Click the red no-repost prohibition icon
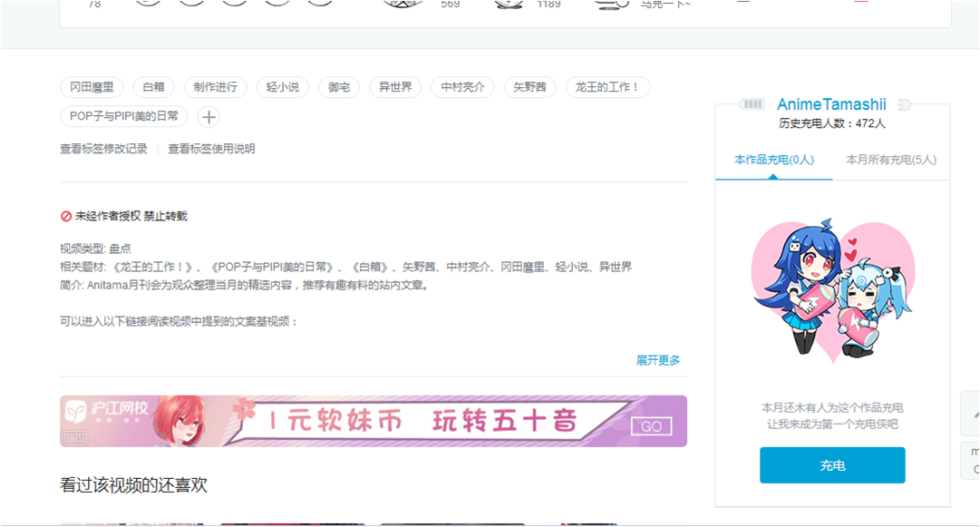Viewport: 980px width, 527px height. pos(66,216)
